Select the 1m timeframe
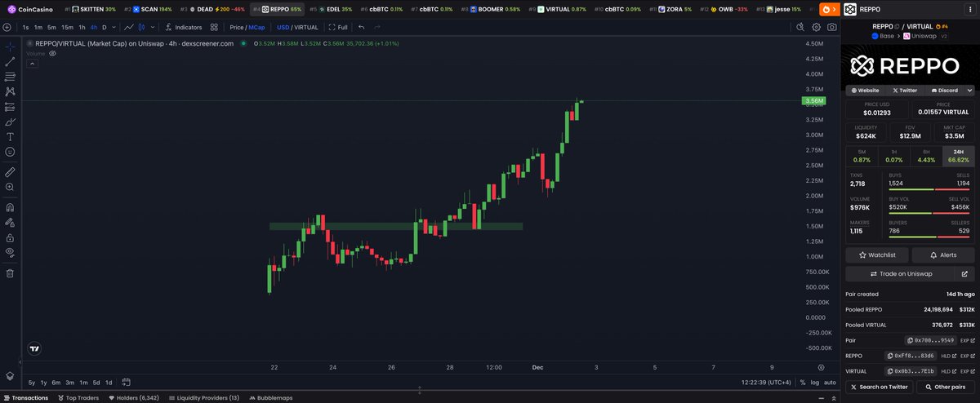Screen dimensions: 980x403 (38, 27)
